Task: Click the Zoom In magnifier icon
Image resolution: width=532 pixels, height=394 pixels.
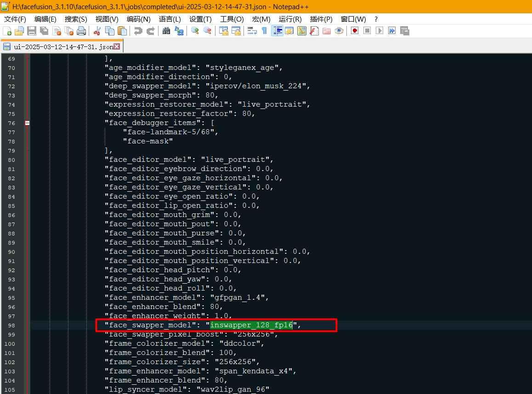Action: 195,31
